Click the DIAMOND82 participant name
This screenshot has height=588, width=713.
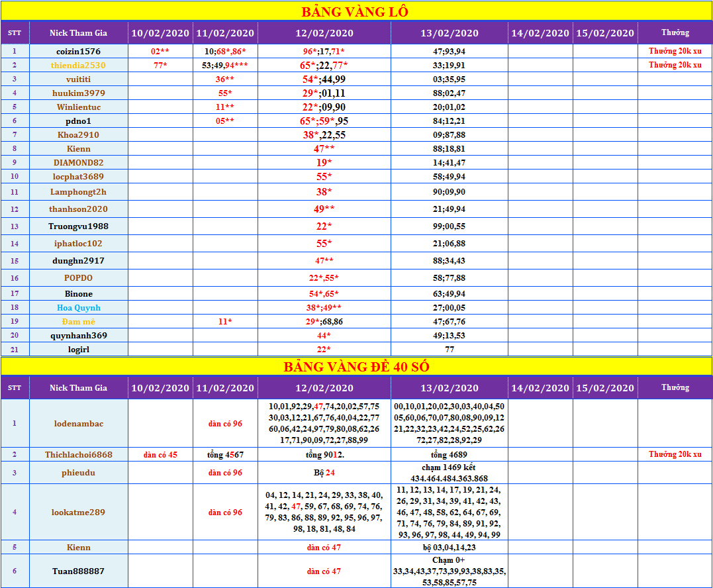click(78, 162)
